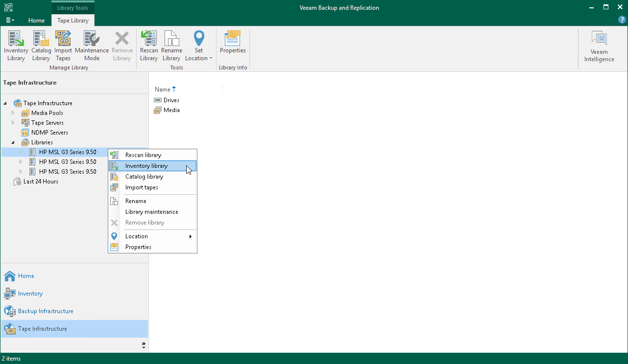Open the Set Location dropdown in ribbon
628x364 pixels.
pyautogui.click(x=198, y=45)
